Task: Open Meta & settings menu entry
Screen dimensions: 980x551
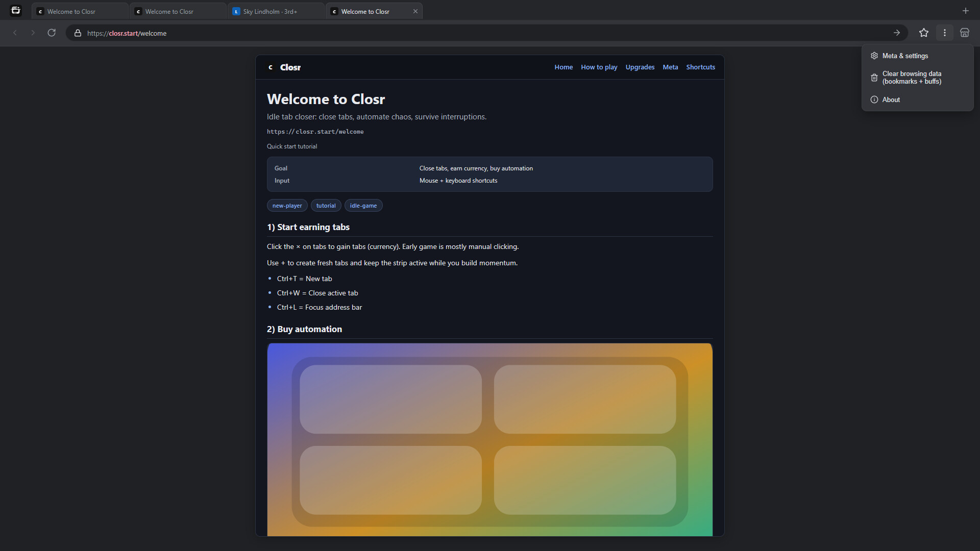Action: [905, 56]
